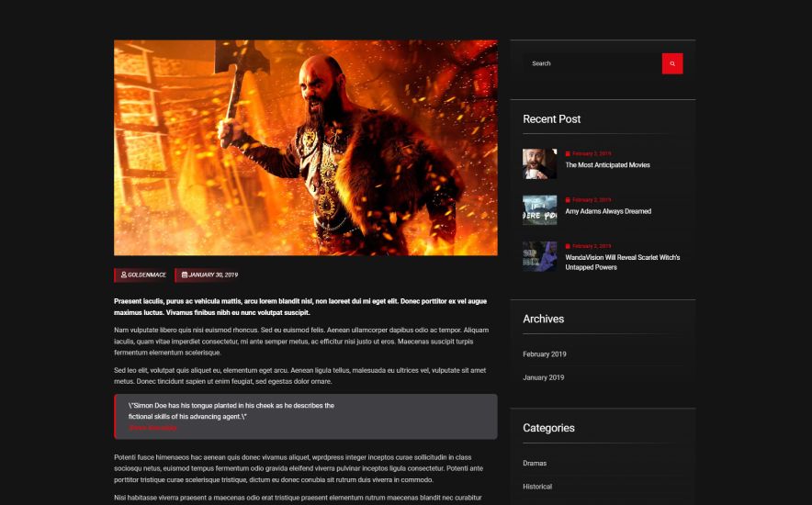The width and height of the screenshot is (812, 505).
Task: Click the January 30, 2019 date tag
Action: point(209,275)
